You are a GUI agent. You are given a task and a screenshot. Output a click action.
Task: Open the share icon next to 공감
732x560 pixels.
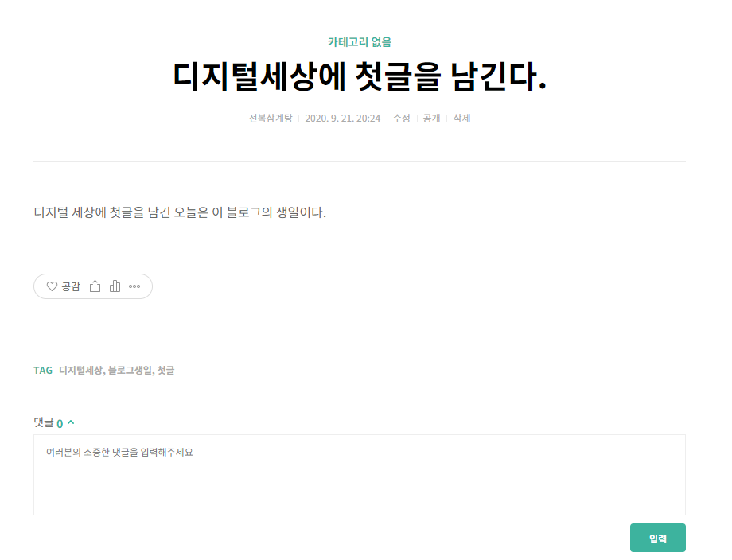coord(95,286)
